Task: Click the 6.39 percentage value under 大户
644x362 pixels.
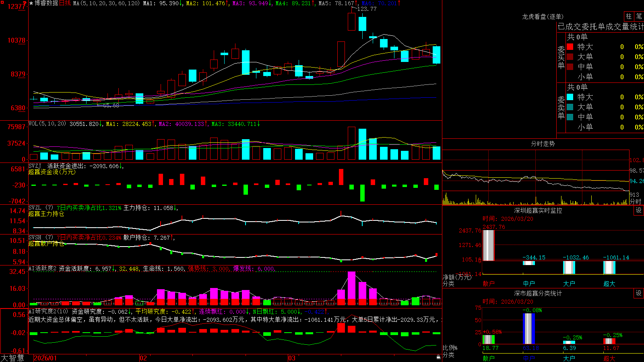Action: 569,348
